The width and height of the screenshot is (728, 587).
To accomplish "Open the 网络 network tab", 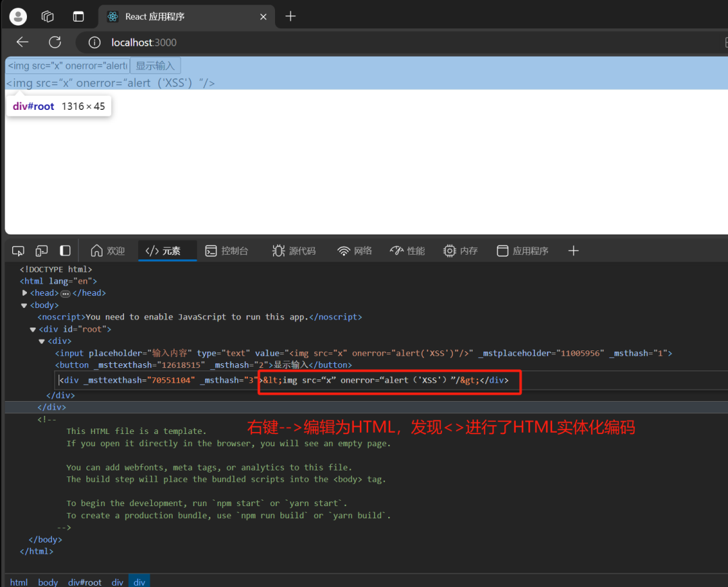I will pos(355,251).
